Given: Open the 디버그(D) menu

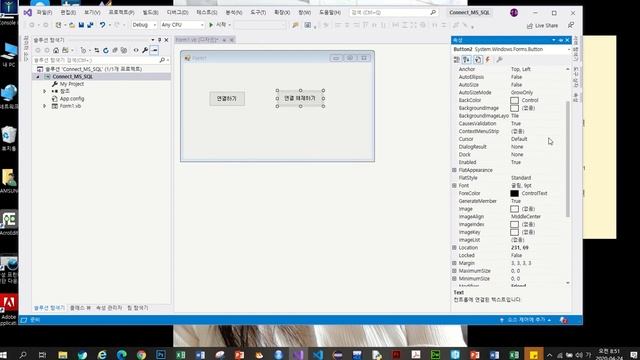Looking at the screenshot, I should [177, 13].
